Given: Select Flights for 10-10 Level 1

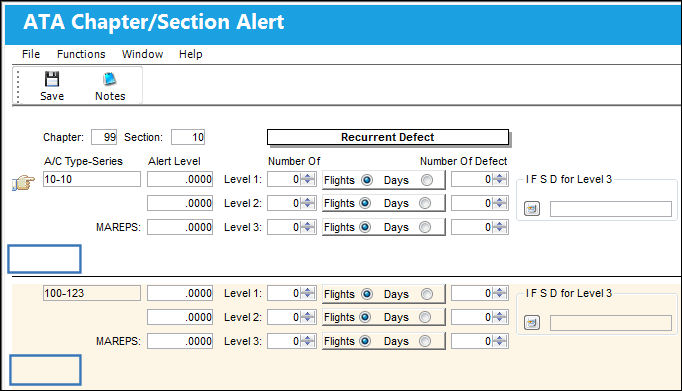Looking at the screenshot, I should click(x=367, y=180).
